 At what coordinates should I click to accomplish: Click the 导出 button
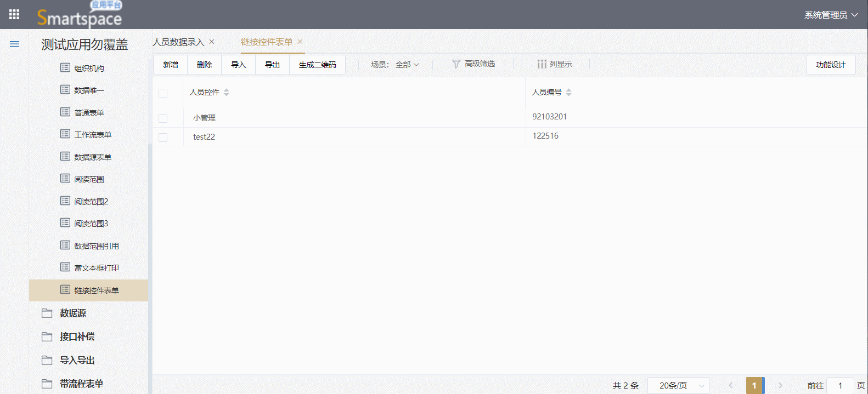[x=273, y=65]
